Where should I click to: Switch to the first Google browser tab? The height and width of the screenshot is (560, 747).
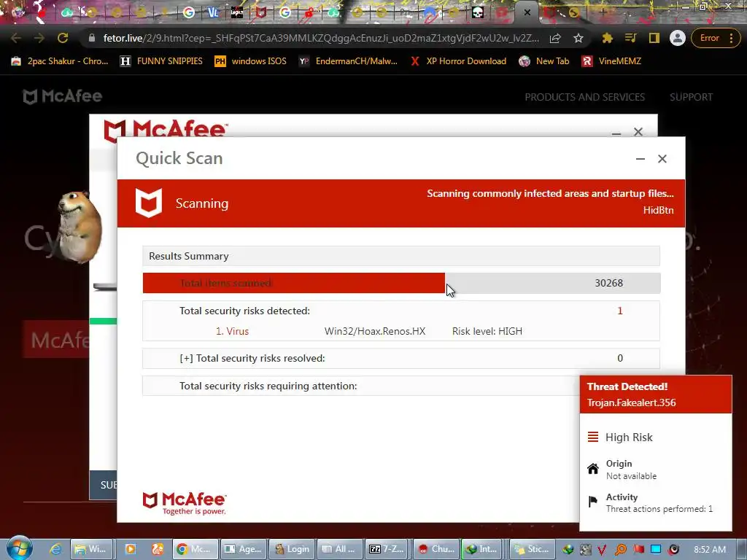[x=189, y=13]
